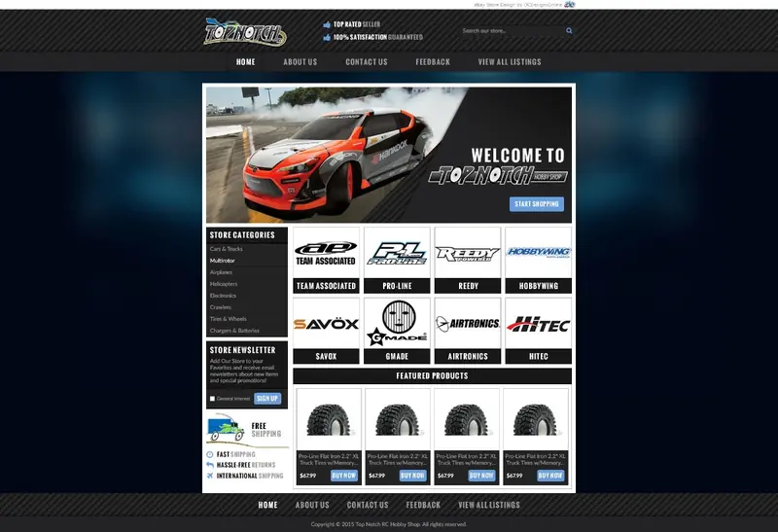
Task: Click the Start Shopping button
Action: (537, 204)
